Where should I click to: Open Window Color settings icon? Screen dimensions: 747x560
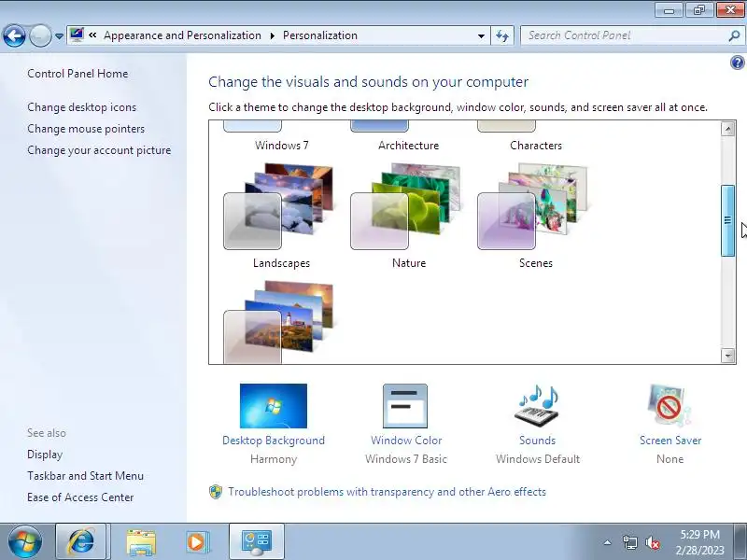(x=405, y=406)
